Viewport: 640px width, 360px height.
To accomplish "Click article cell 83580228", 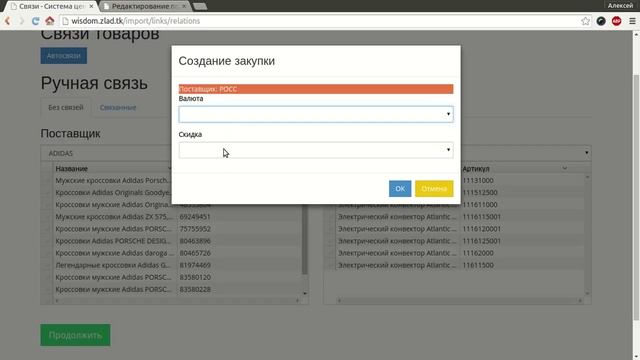I will point(195,289).
